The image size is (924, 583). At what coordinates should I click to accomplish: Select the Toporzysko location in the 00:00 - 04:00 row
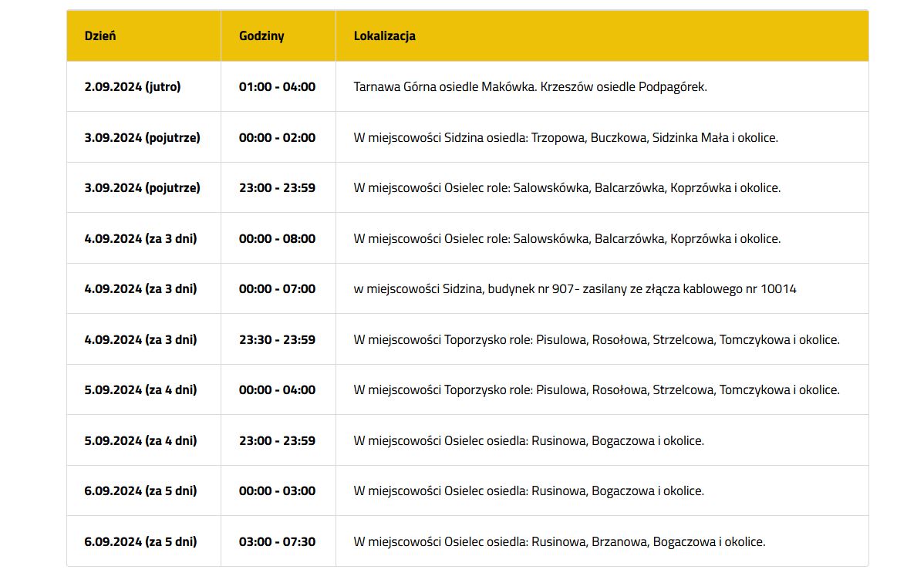tap(596, 389)
